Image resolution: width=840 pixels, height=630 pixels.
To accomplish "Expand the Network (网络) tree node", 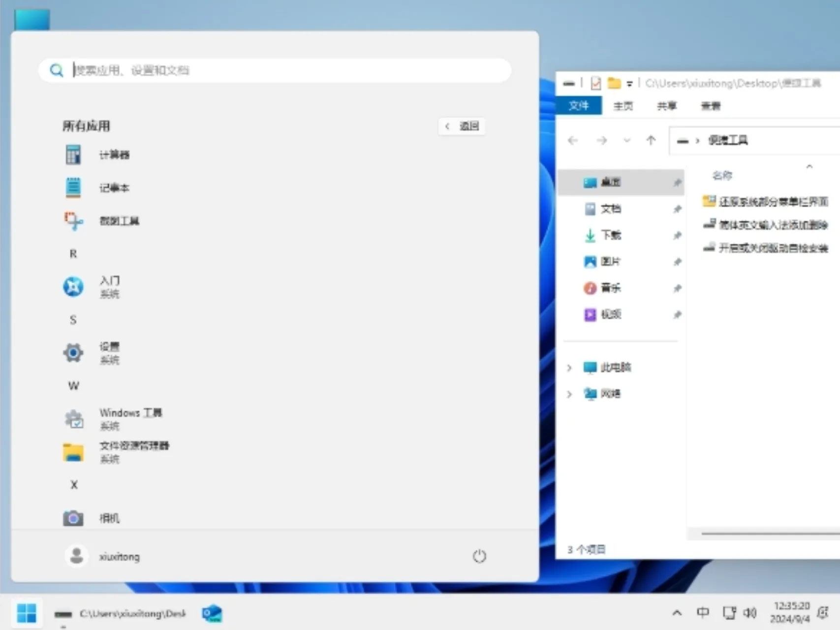I will pos(569,394).
